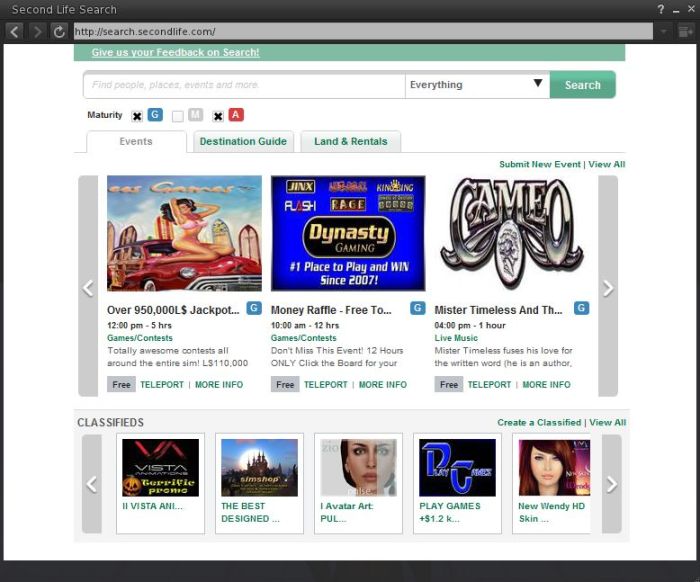
Task: Click the help question mark icon
Action: point(660,9)
